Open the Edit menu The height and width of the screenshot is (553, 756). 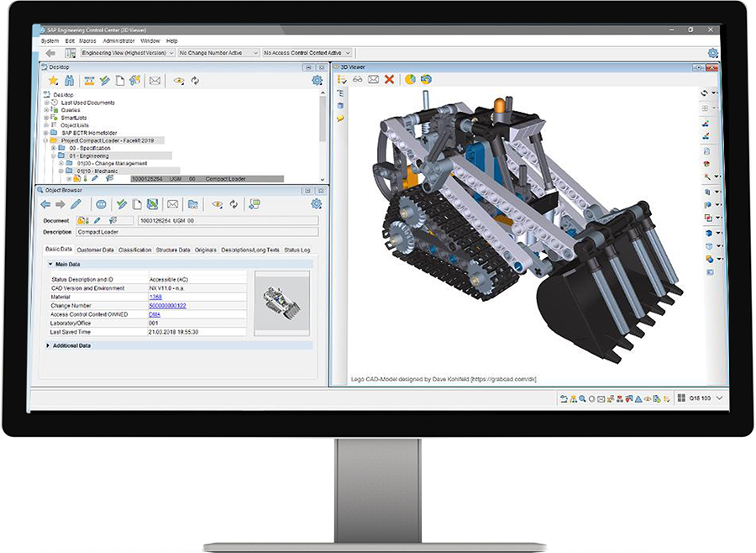70,41
